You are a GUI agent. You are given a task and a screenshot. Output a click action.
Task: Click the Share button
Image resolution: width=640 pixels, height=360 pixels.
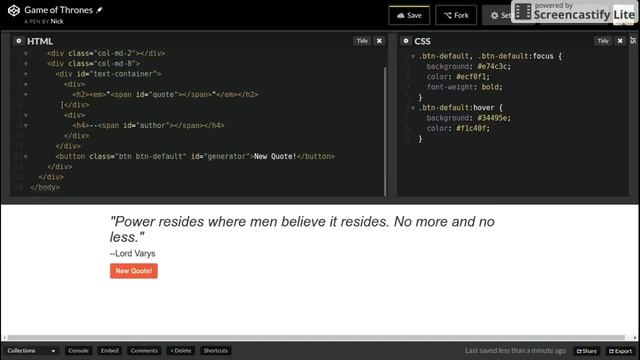[587, 351]
